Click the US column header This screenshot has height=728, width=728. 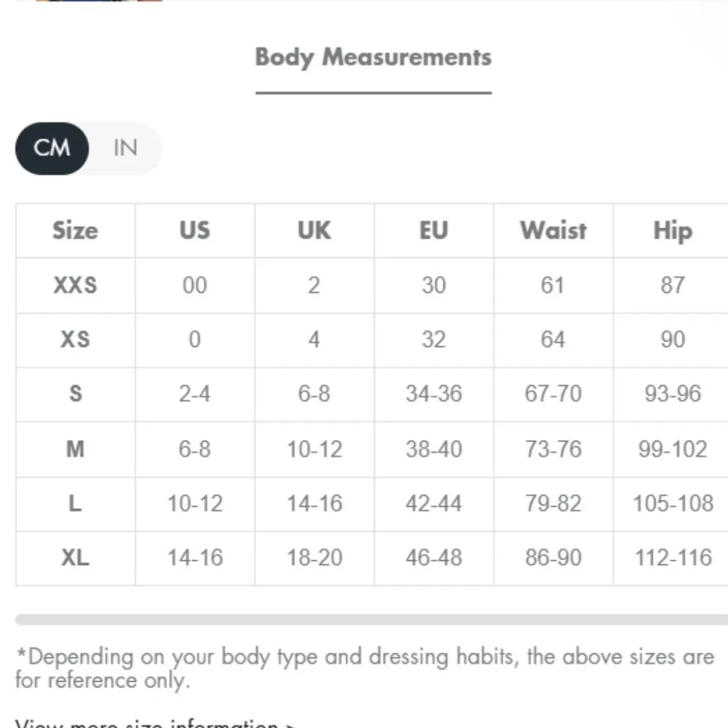(194, 231)
